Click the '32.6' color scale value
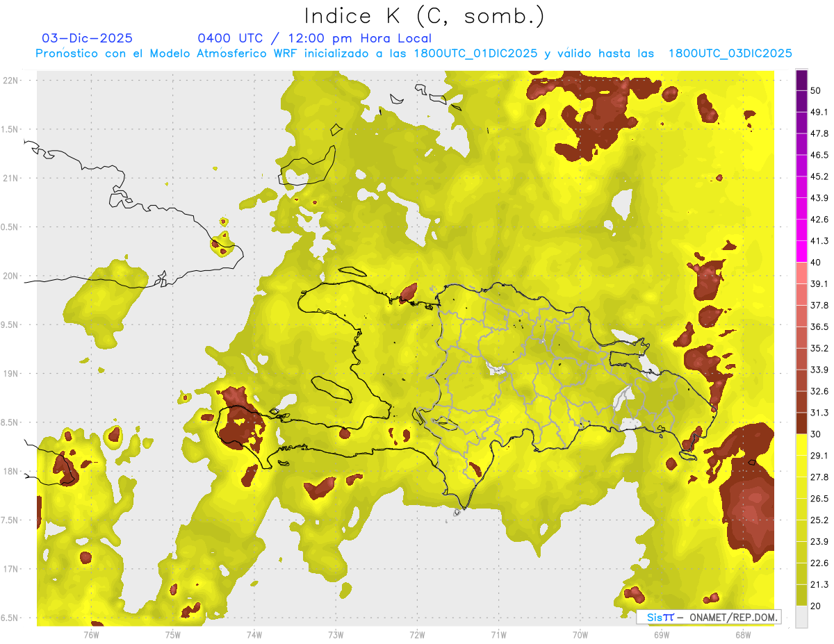The width and height of the screenshot is (834, 644). click(819, 391)
